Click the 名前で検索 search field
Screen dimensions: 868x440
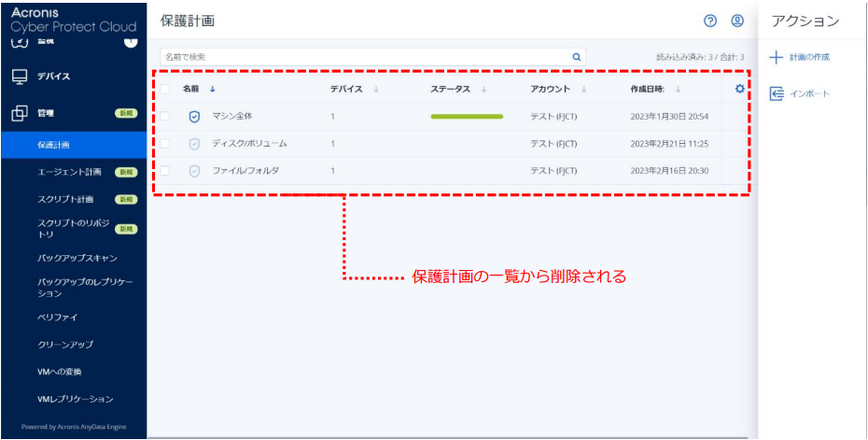pyautogui.click(x=364, y=57)
